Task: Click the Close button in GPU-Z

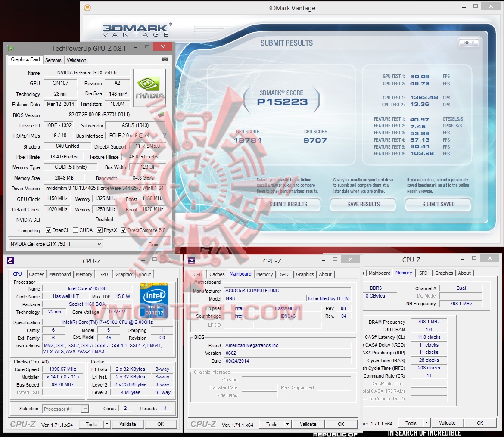Action: tap(154, 244)
